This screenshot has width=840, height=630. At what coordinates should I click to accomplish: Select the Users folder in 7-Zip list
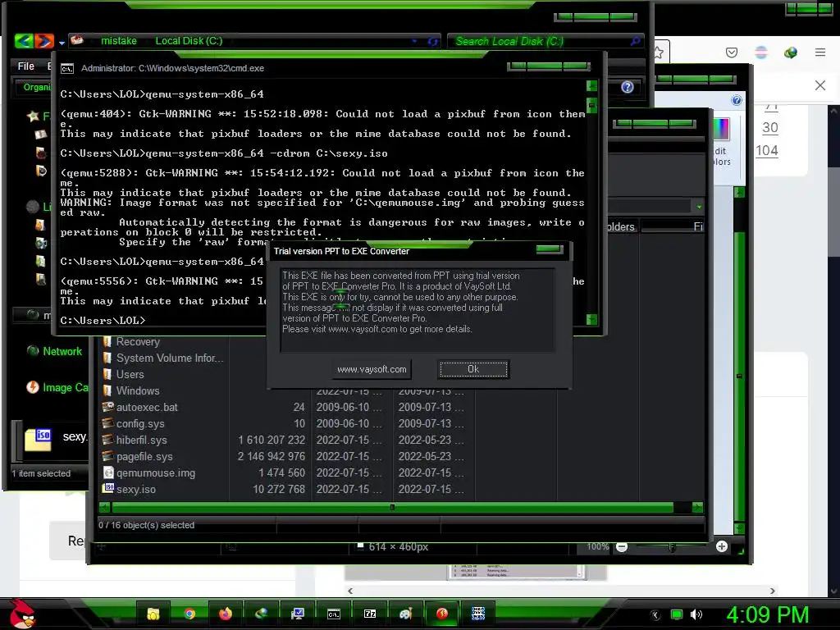[130, 374]
